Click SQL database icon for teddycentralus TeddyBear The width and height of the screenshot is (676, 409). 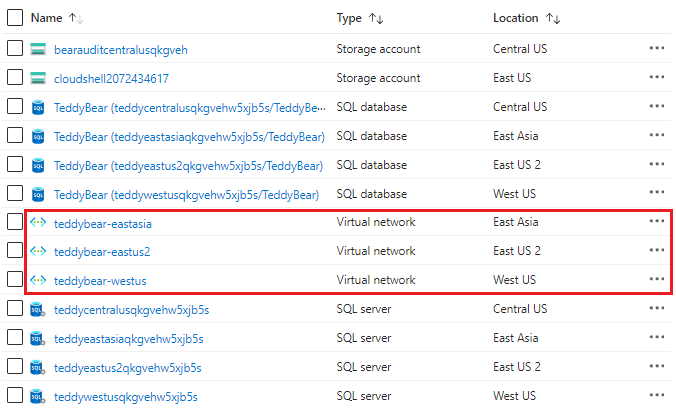click(38, 107)
